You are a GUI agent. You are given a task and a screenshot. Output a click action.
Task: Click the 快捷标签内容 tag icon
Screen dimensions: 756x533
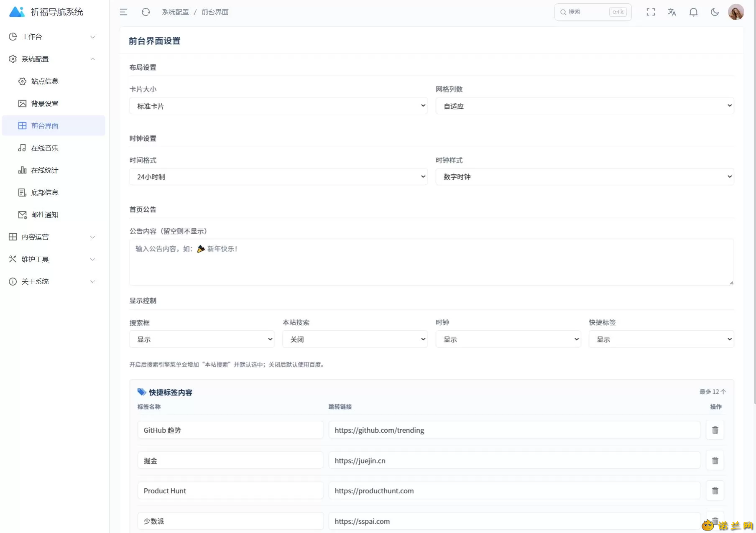142,392
